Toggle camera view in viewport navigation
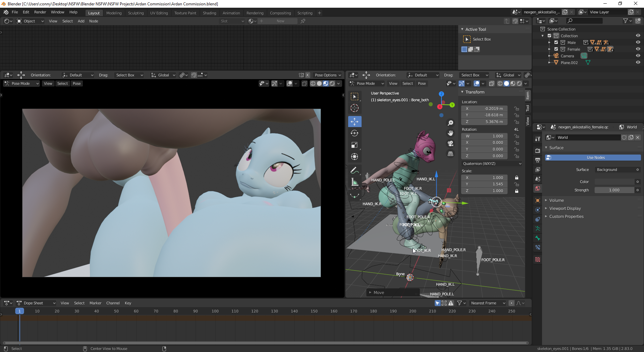Image resolution: width=644 pixels, height=352 pixels. (x=450, y=143)
